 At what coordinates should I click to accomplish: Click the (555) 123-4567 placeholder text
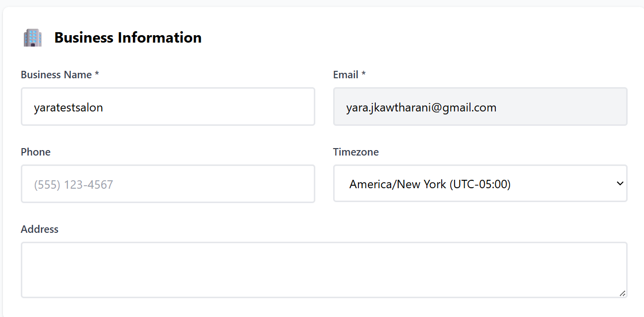point(73,185)
